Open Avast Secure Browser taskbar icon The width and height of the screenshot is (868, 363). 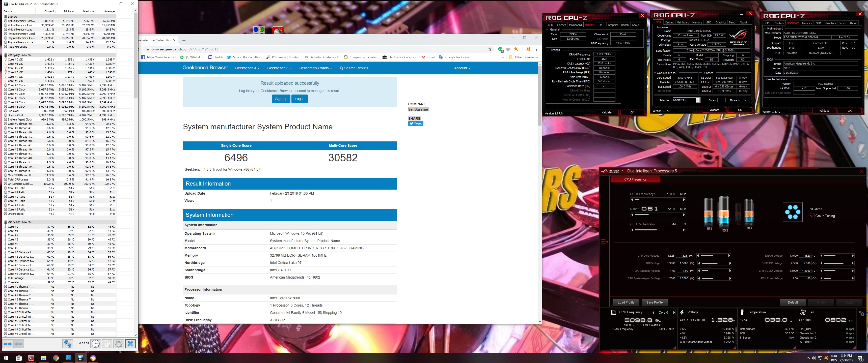point(93,358)
